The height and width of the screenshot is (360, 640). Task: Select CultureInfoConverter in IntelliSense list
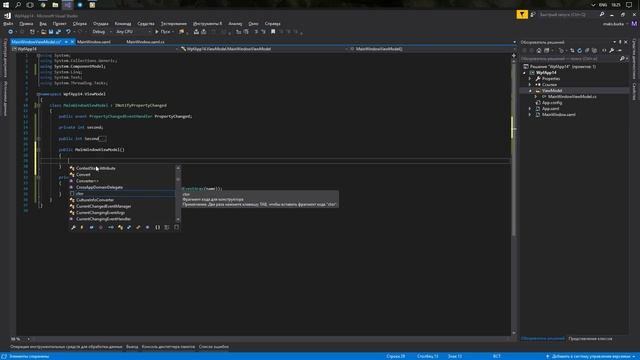click(x=122, y=200)
